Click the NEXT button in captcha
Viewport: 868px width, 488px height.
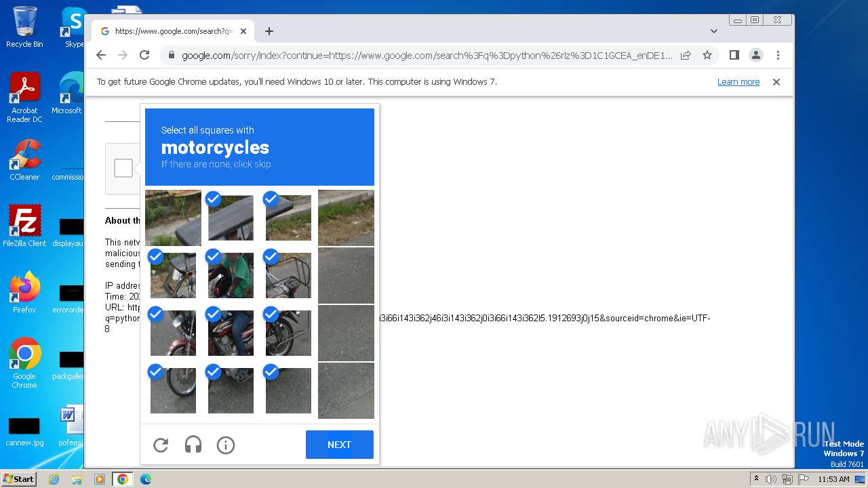click(340, 445)
